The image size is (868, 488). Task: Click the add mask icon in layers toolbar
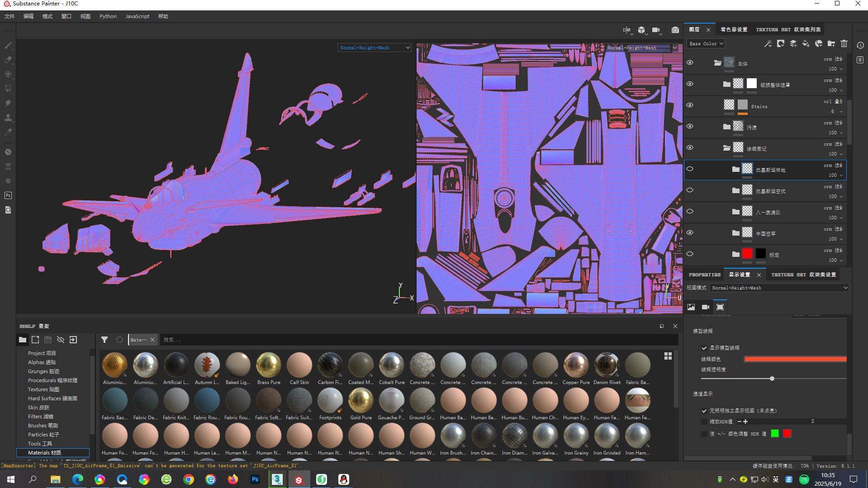point(781,43)
